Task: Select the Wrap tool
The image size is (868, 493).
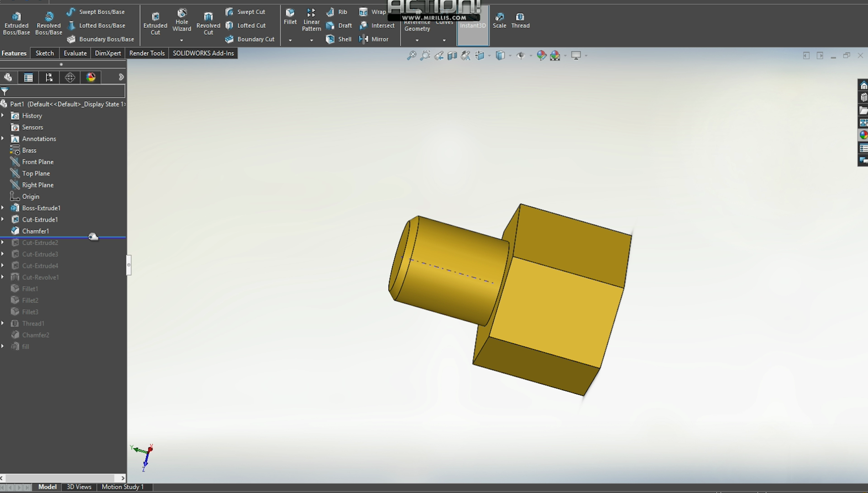Action: [x=372, y=12]
